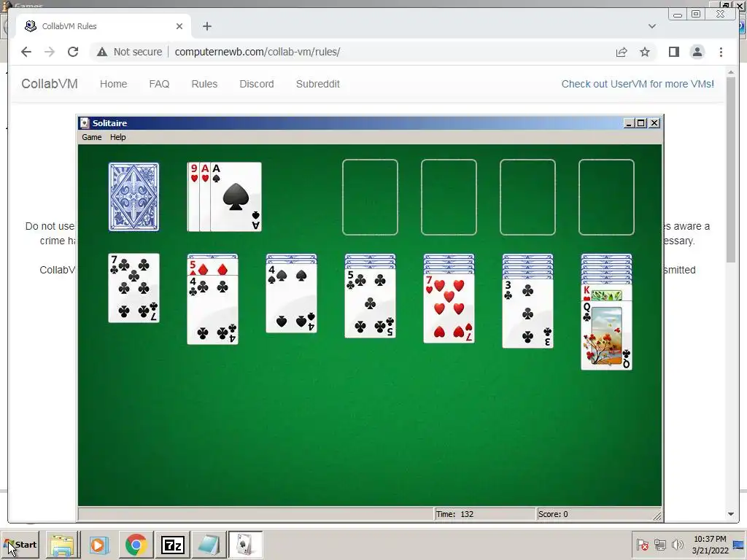747x560 pixels.
Task: Click Check out UserVM for more VMs
Action: pos(638,84)
